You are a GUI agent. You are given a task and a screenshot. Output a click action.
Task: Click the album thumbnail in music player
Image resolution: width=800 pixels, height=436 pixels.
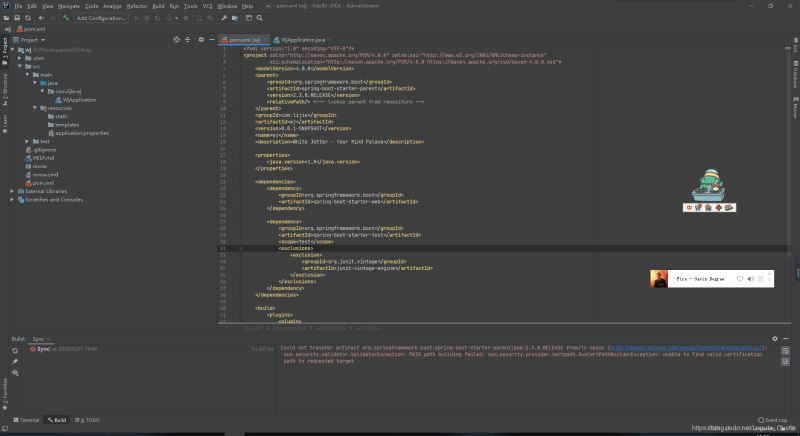tap(660, 279)
